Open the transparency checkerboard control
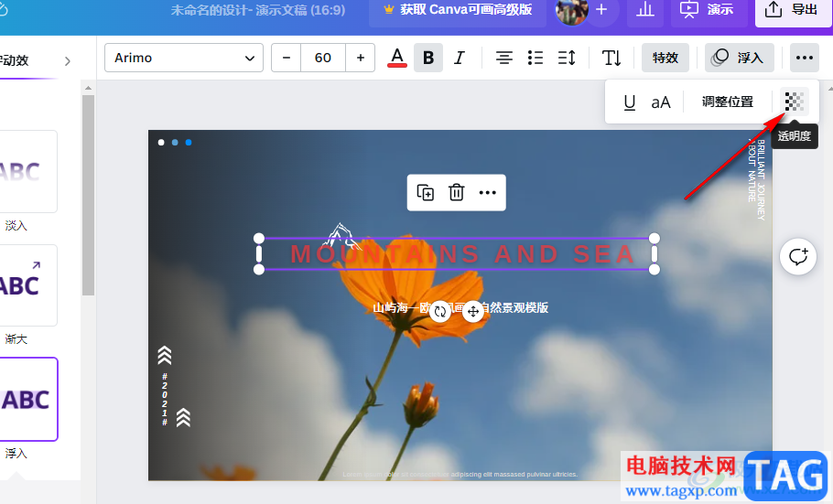 point(795,102)
